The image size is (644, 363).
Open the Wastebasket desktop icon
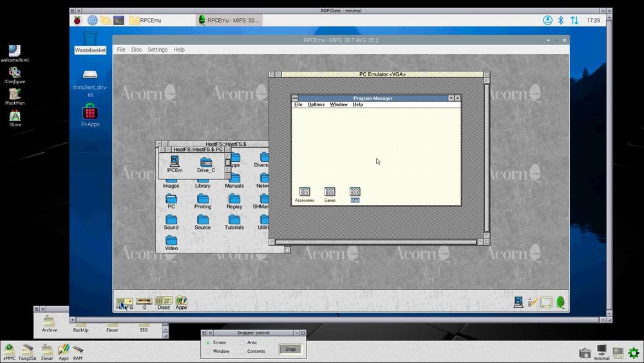click(x=90, y=43)
